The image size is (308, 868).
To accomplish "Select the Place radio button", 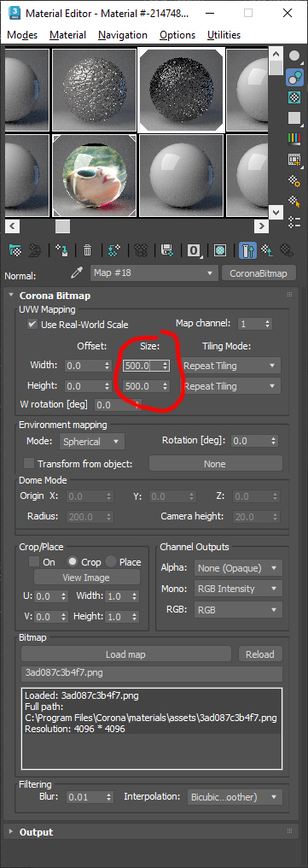I will [x=111, y=562].
